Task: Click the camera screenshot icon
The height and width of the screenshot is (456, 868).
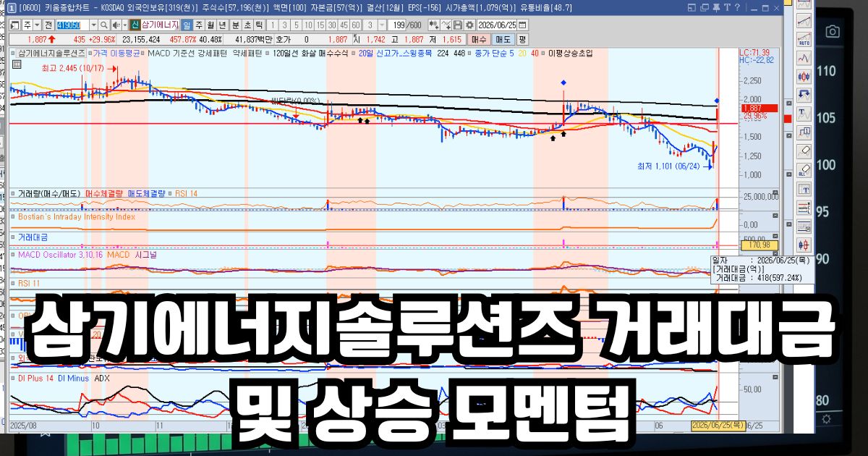Action: (x=833, y=31)
